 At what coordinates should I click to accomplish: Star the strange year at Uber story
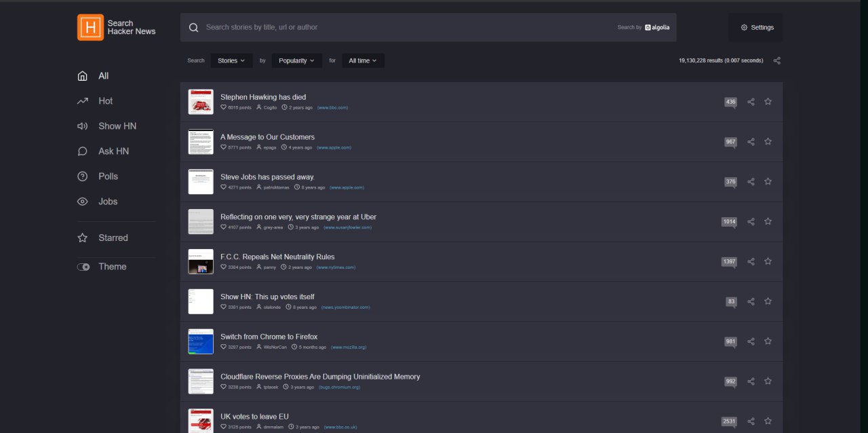point(768,222)
